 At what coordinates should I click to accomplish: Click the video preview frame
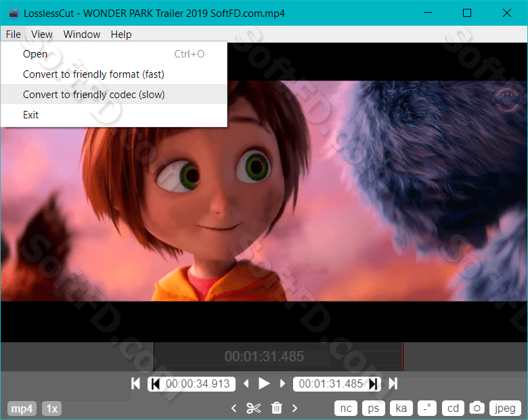point(264,191)
